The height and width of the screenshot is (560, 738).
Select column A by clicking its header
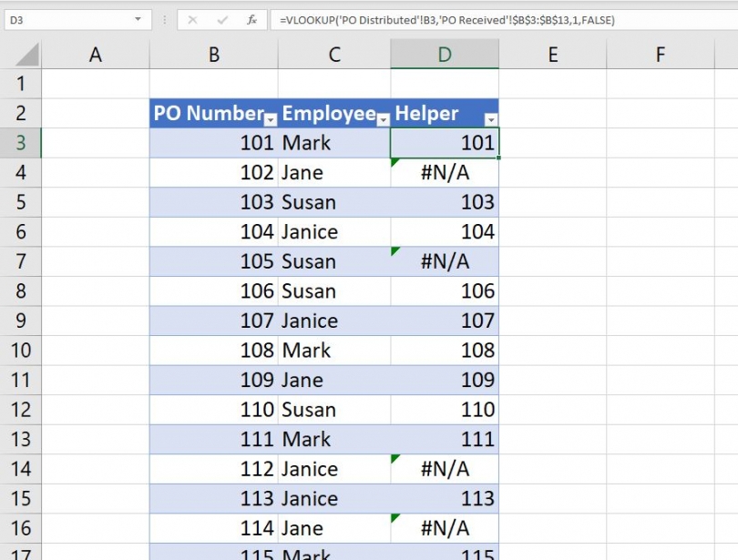pos(95,53)
